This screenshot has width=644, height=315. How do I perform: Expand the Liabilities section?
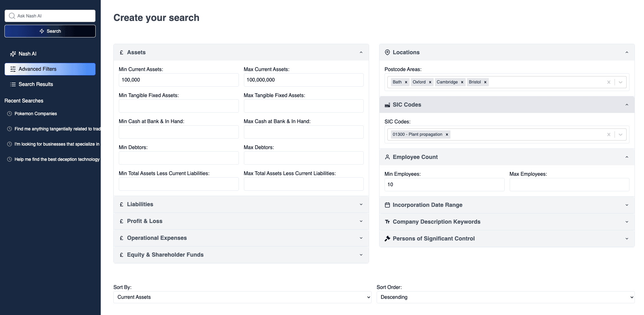coord(241,204)
